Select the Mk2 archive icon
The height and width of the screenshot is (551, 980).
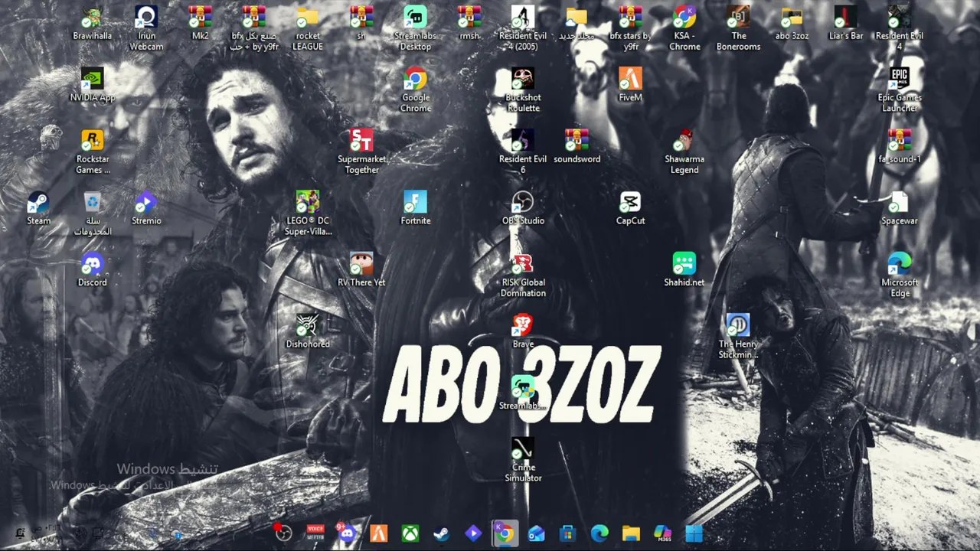[200, 23]
